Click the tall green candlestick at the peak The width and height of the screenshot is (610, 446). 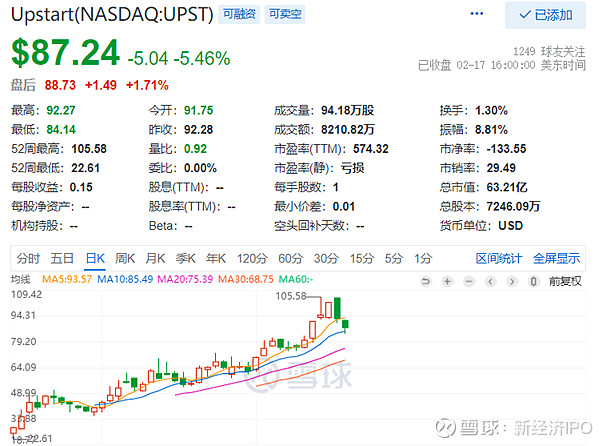click(x=337, y=309)
